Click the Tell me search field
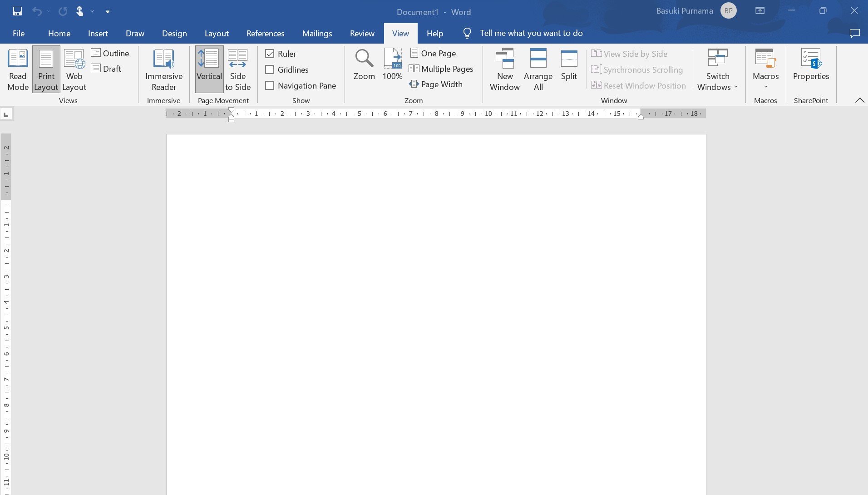Viewport: 868px width, 495px height. click(531, 33)
